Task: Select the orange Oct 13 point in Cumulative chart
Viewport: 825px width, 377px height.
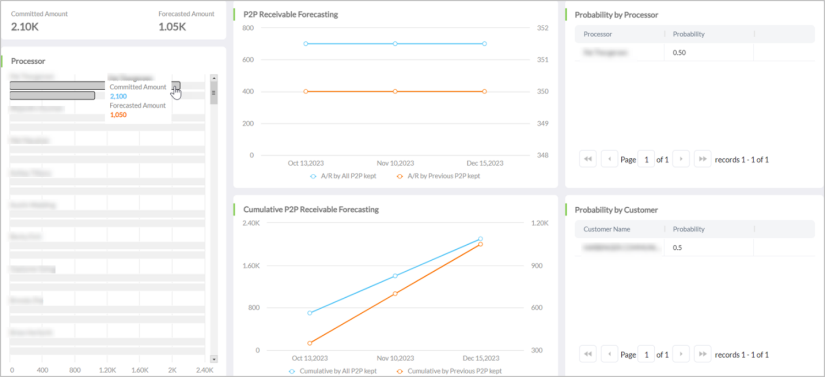Action: [x=309, y=343]
